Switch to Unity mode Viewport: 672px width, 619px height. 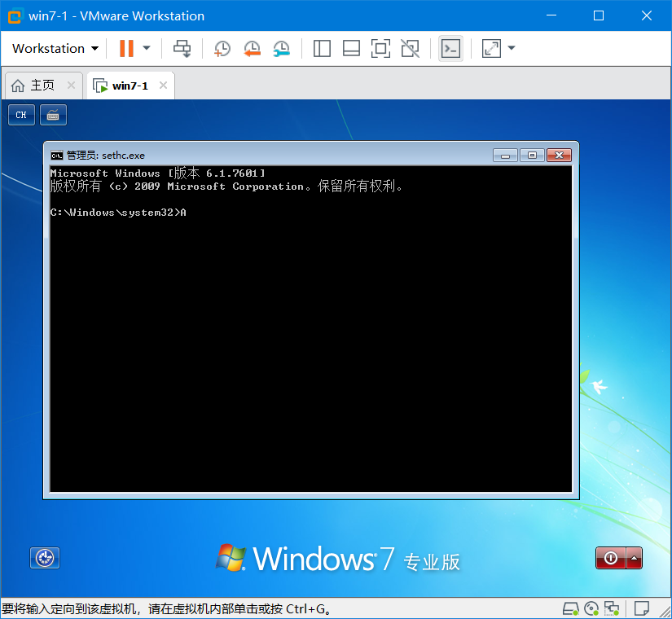pos(411,48)
